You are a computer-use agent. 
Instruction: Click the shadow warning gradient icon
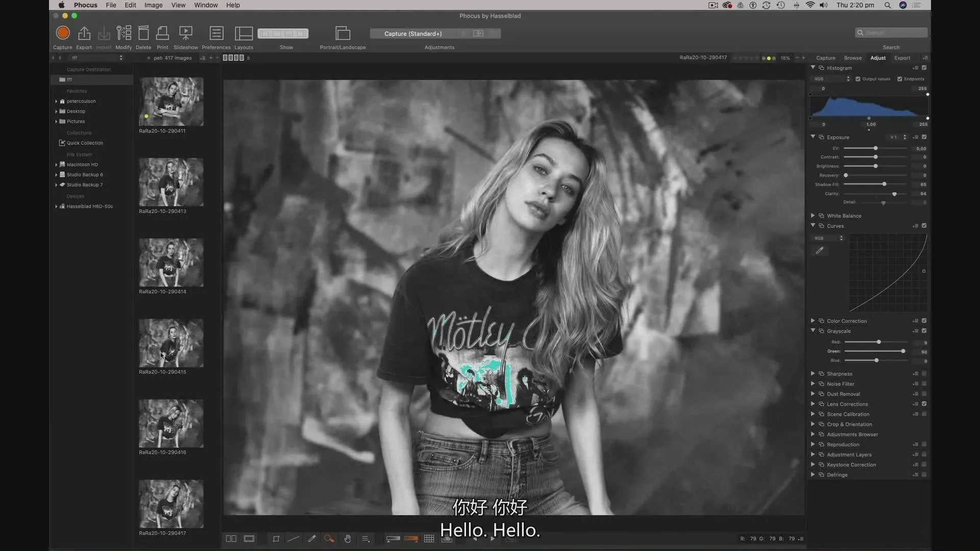click(x=393, y=539)
